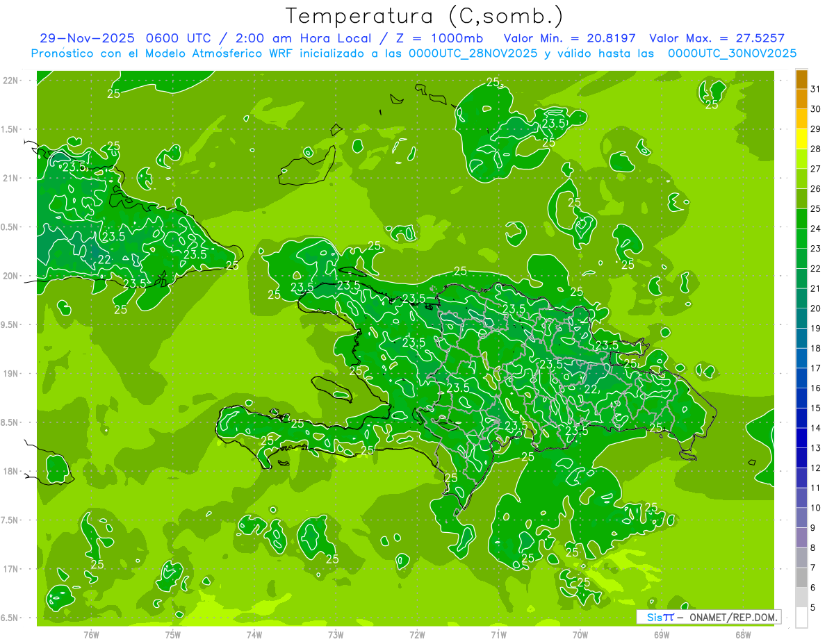Pick the green swatch between 23 and 24
Screen dimensions: 834x644
pos(801,238)
